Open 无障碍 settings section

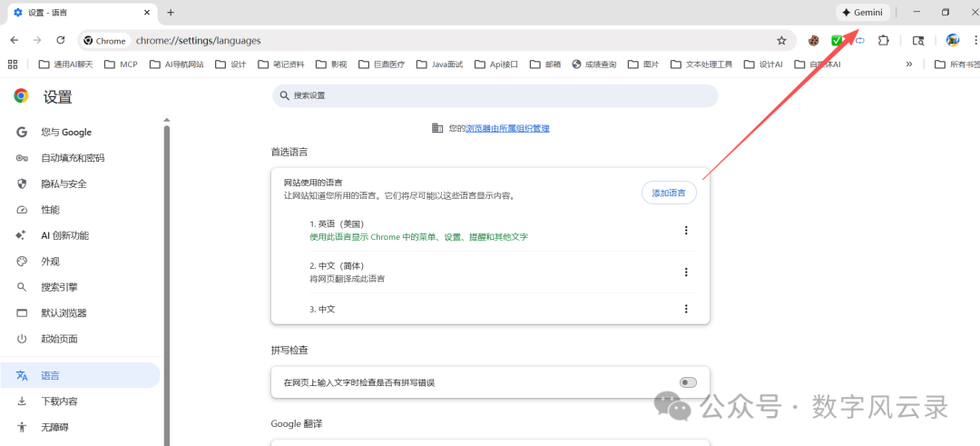click(x=54, y=428)
